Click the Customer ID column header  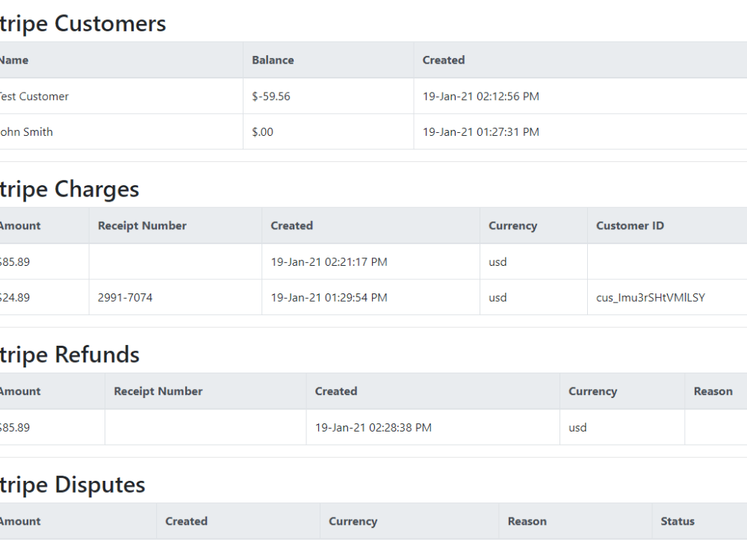[630, 225]
